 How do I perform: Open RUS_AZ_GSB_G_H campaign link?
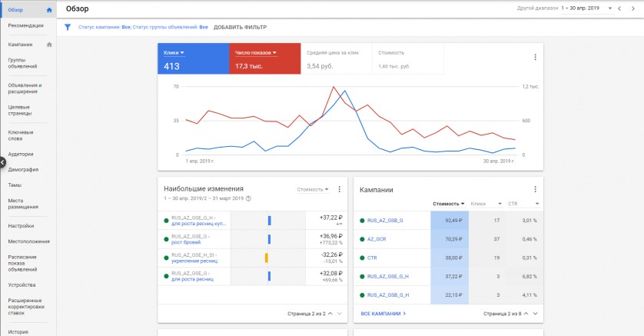point(388,295)
